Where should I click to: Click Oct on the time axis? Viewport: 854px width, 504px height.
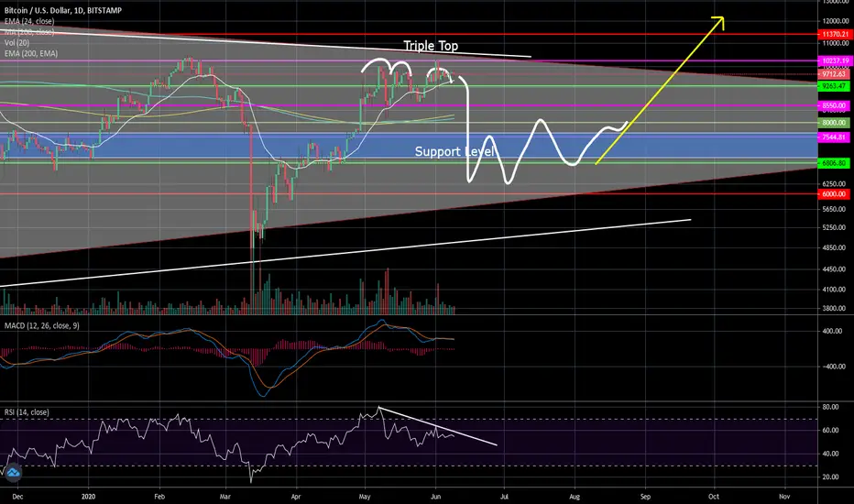(x=714, y=497)
